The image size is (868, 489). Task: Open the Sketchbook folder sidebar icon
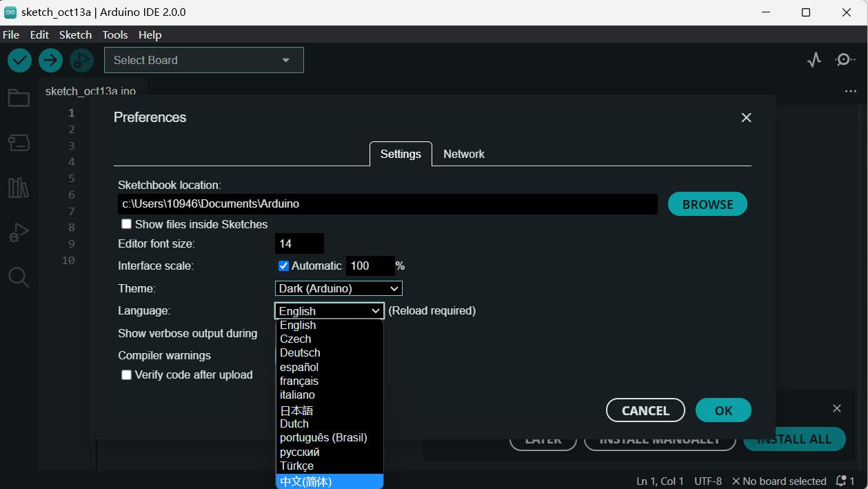(19, 98)
